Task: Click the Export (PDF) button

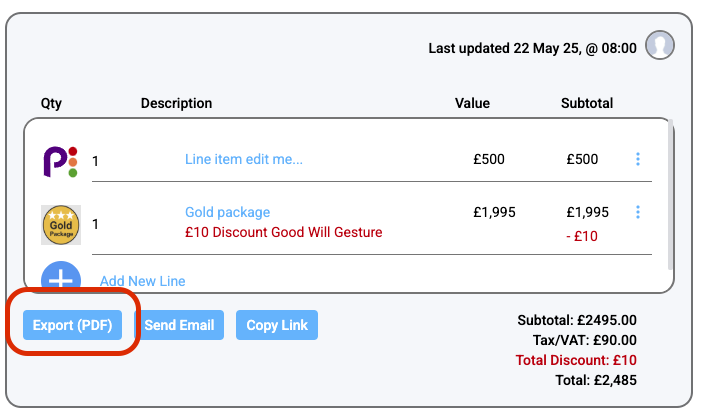Action: coord(72,325)
